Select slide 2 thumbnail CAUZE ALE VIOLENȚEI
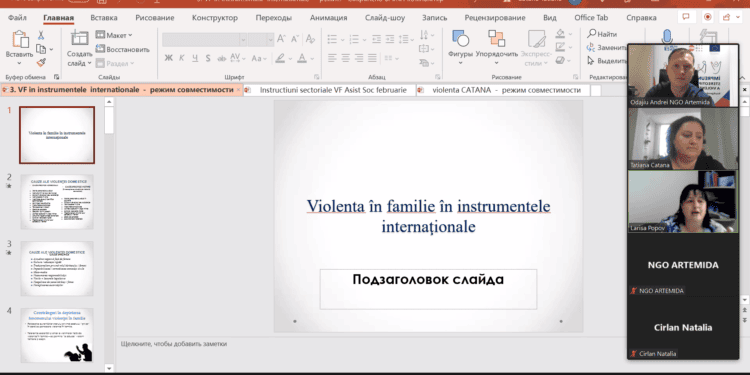Image resolution: width=750 pixels, height=375 pixels. (57, 201)
